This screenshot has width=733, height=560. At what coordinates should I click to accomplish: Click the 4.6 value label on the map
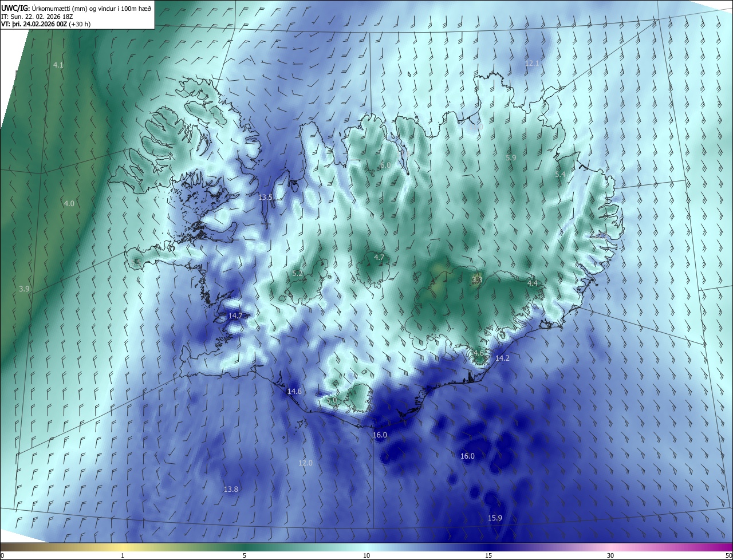pos(479,353)
